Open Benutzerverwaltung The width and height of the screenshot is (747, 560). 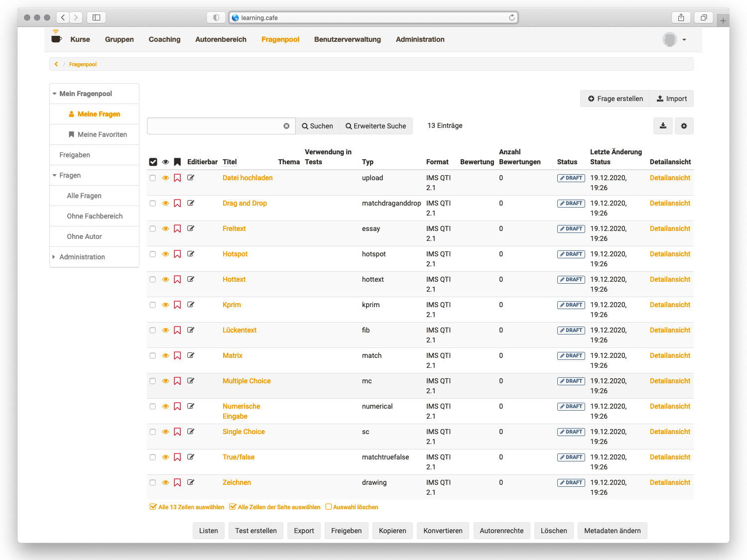[348, 39]
